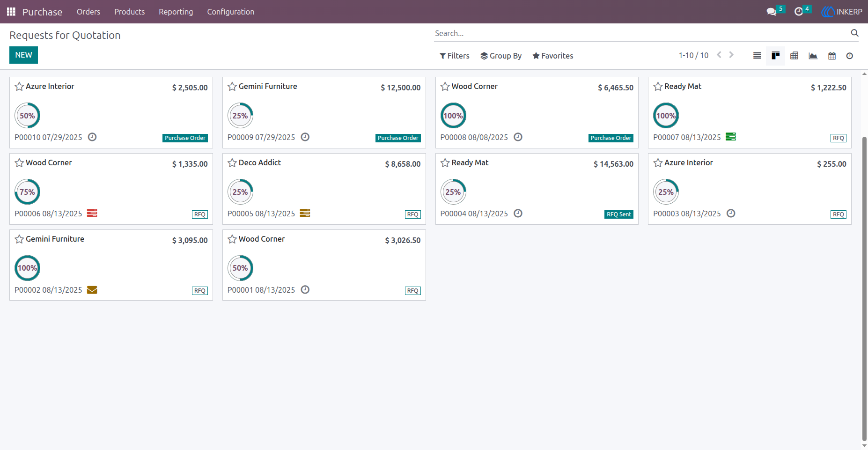Open the Orders menu
The width and height of the screenshot is (868, 450).
click(x=88, y=12)
